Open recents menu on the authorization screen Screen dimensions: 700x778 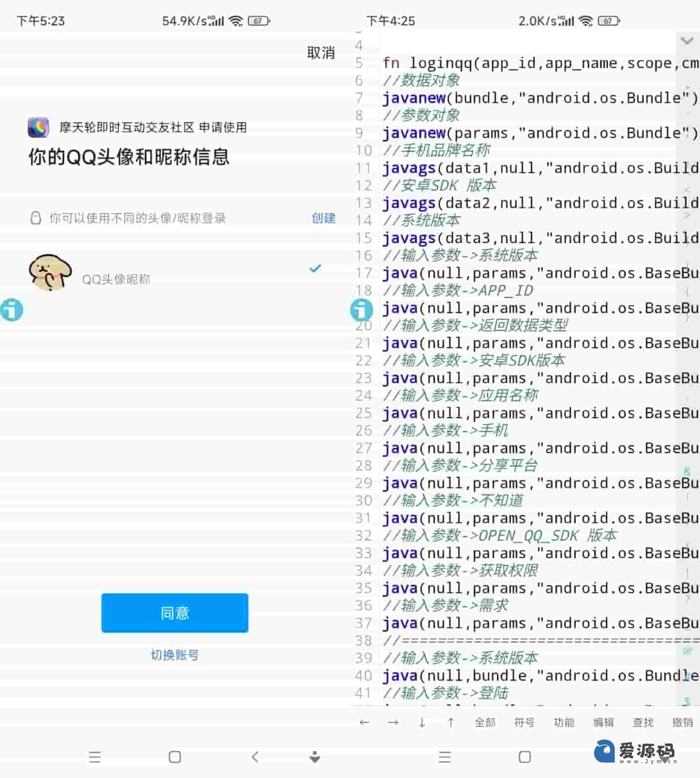[94, 757]
